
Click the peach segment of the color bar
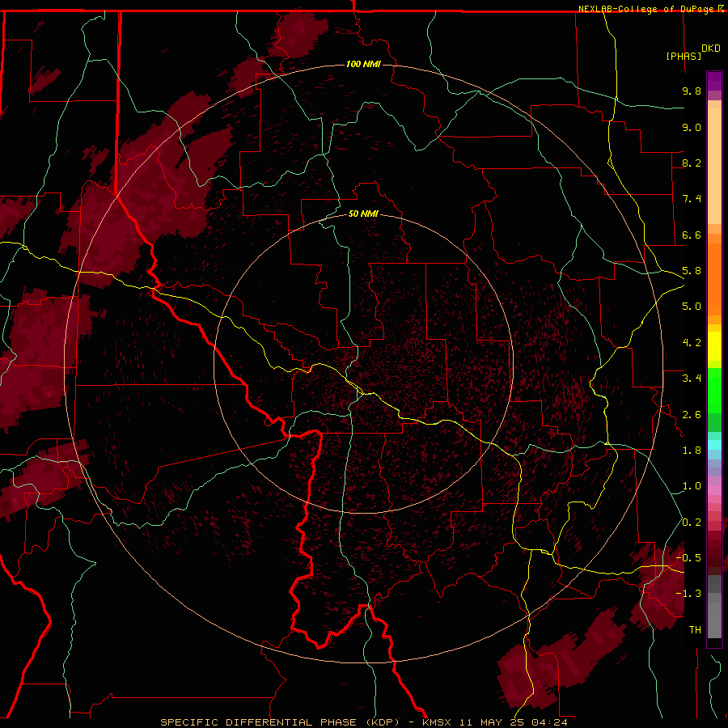714,166
